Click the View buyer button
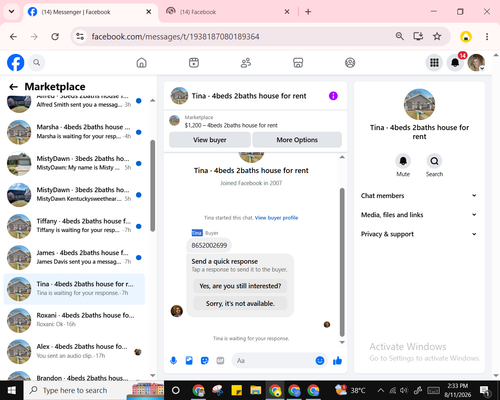500x400 pixels. [x=210, y=140]
